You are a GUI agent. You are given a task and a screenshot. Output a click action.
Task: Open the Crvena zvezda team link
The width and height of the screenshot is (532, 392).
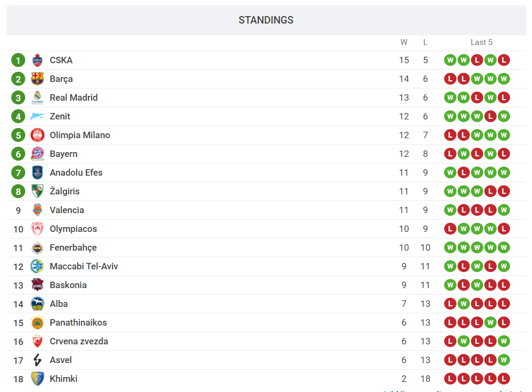[x=79, y=341]
